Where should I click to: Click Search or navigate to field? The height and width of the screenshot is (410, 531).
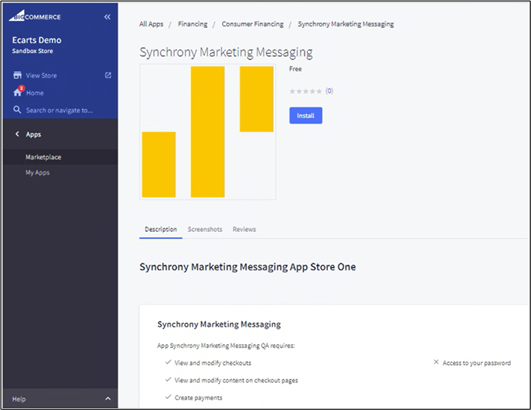tap(59, 110)
